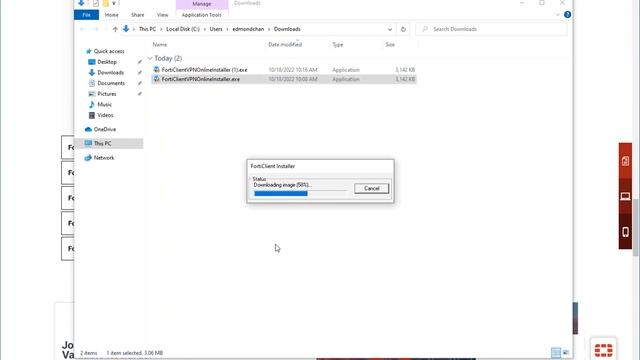Click This PC in the address path
The height and width of the screenshot is (360, 640).
(x=147, y=29)
